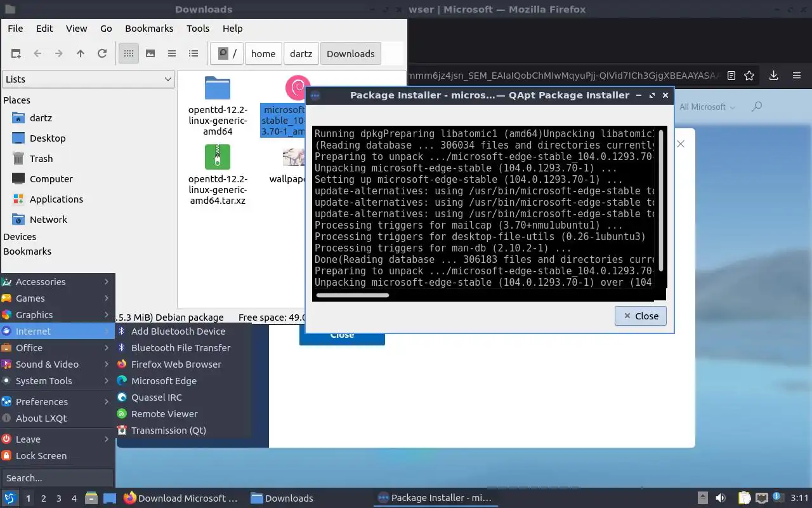Go back in file manager history

37,53
